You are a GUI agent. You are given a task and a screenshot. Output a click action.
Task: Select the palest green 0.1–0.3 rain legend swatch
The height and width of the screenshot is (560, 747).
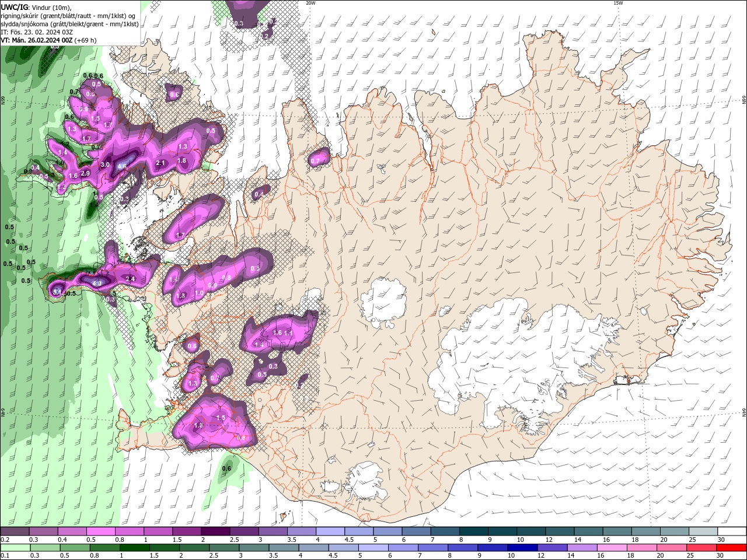(15, 548)
